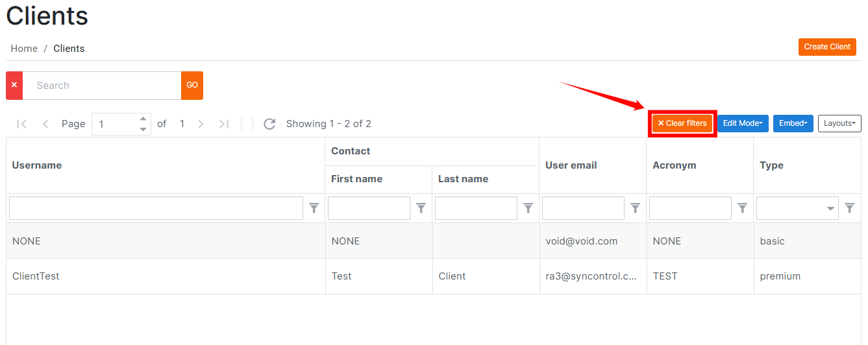
Task: Jump to the last page
Action: click(224, 124)
